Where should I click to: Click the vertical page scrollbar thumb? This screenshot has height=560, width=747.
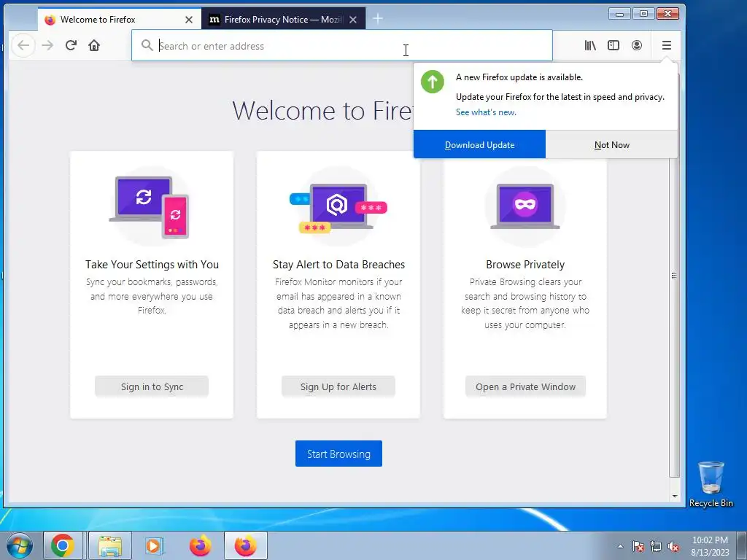tap(674, 275)
